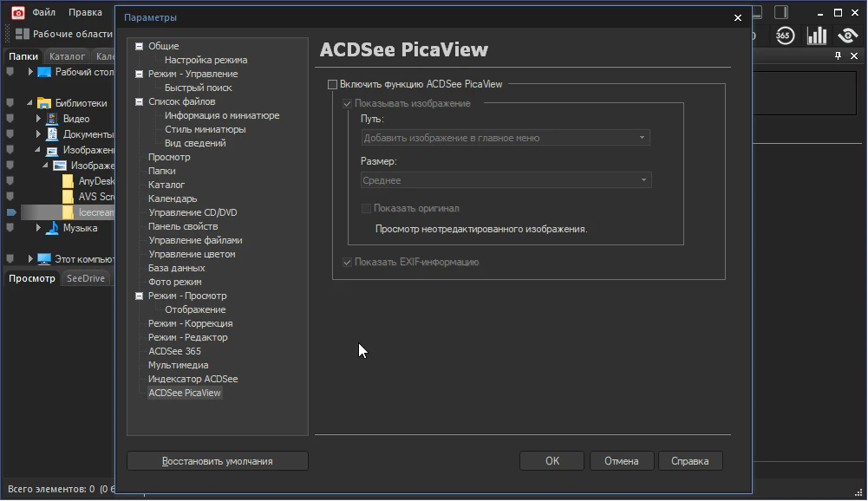Open the Размер dropdown showing Среднее
The width and height of the screenshot is (868, 501).
pos(506,180)
